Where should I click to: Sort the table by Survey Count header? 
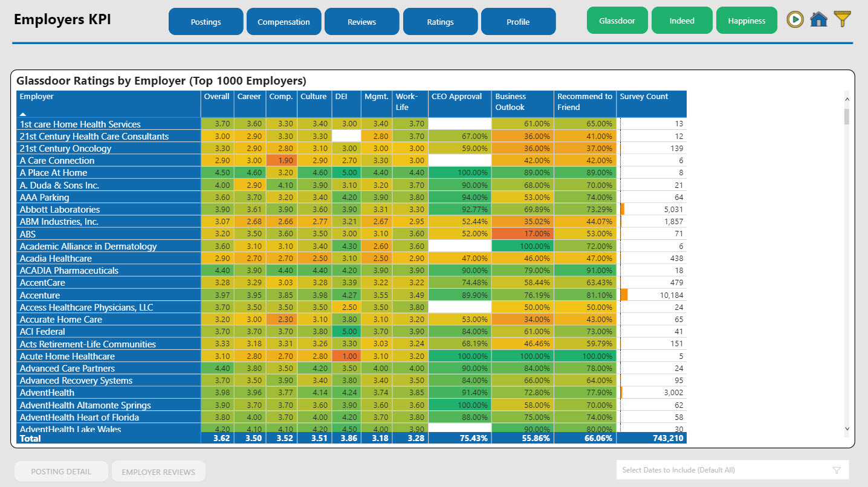point(644,96)
